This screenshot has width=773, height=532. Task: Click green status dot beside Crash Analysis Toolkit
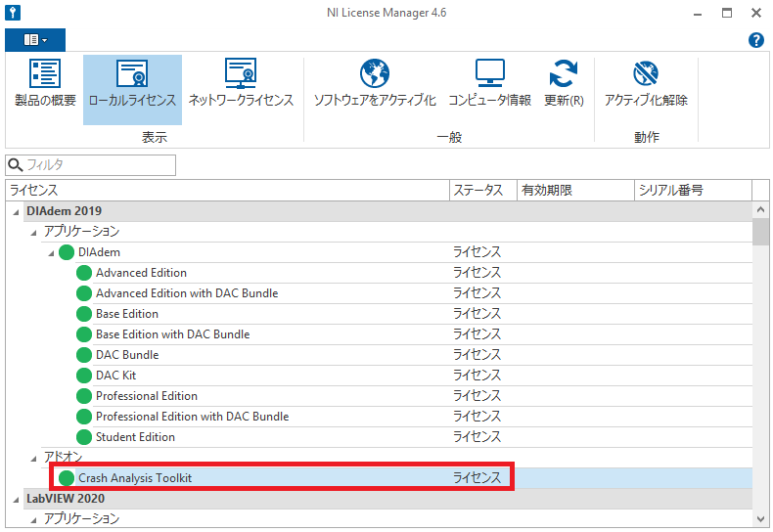click(67, 478)
